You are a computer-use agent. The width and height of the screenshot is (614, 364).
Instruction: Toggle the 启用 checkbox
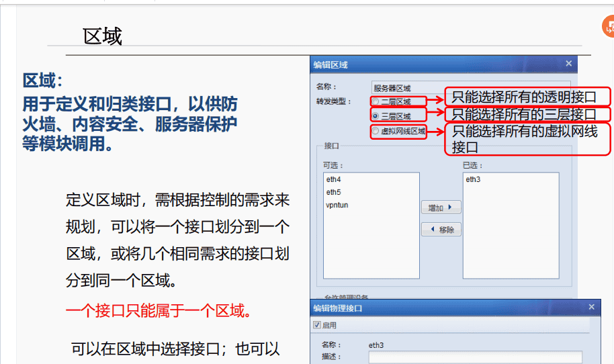pyautogui.click(x=317, y=325)
